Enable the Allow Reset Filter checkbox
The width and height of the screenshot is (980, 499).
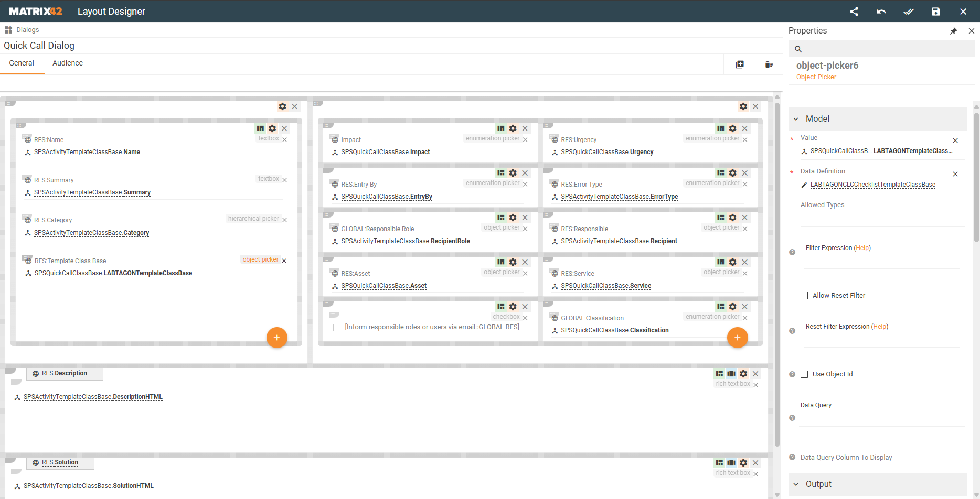tap(804, 296)
